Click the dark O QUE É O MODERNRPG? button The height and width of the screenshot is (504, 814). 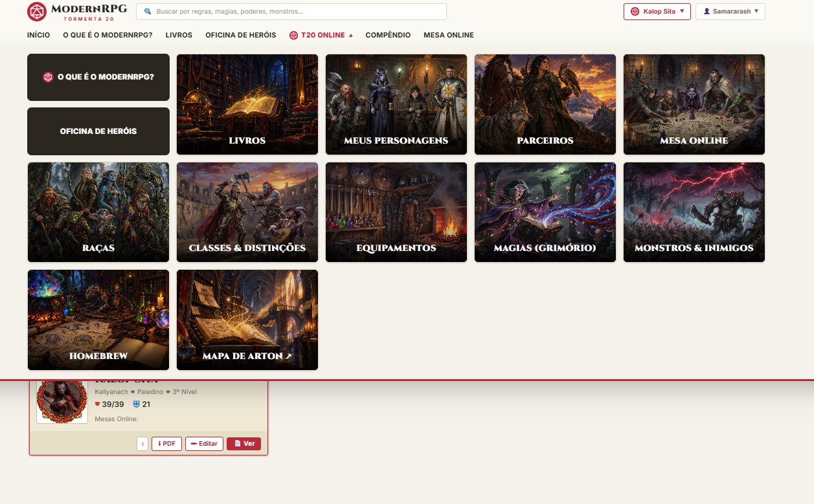coord(98,77)
